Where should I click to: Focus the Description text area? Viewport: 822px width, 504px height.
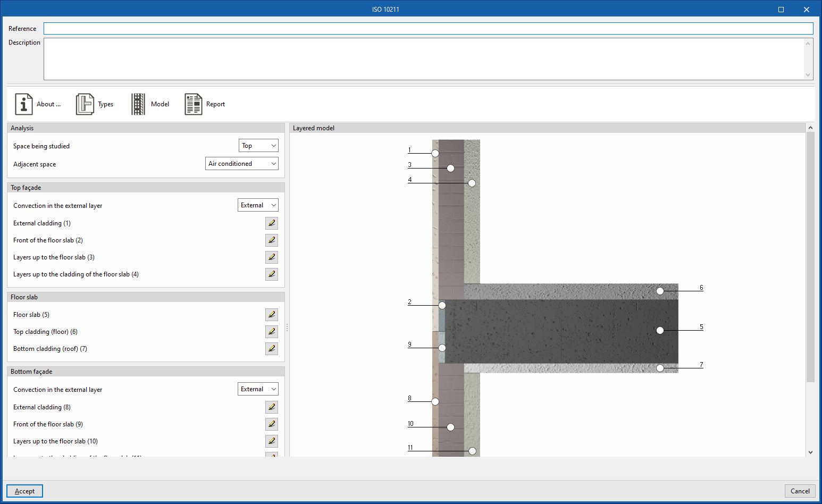(424, 59)
